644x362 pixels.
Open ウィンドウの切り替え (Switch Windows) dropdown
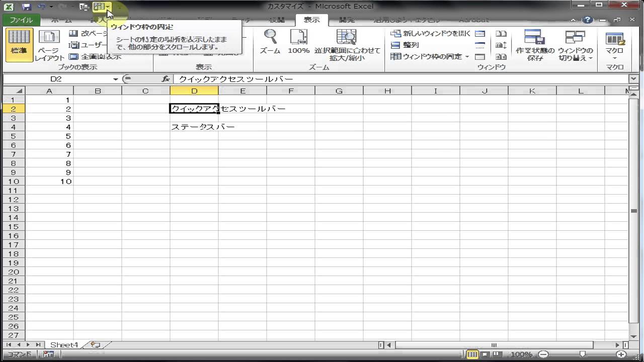click(576, 45)
